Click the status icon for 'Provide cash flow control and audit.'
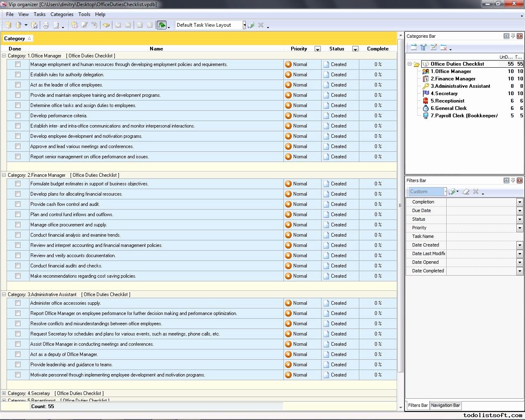525x420 pixels. pos(326,204)
